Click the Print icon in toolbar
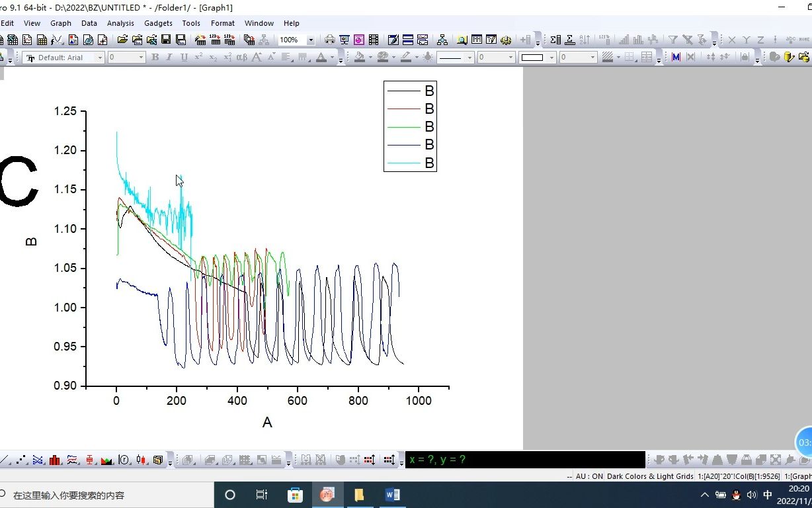 tap(329, 40)
